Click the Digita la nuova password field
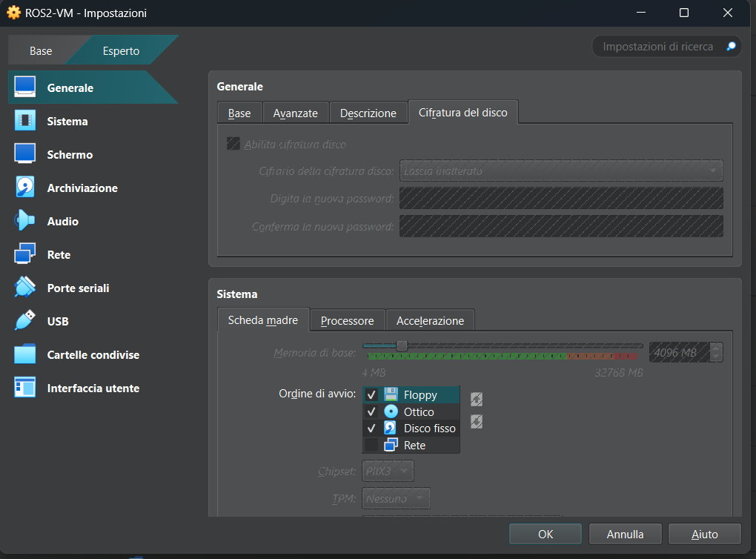This screenshot has width=756, height=559. click(x=561, y=198)
